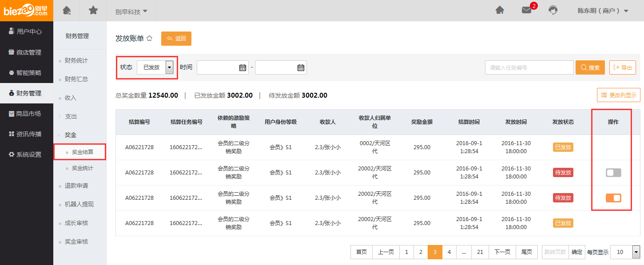Toggle off the orange switch in third row
This screenshot has height=265, width=644.
point(613,198)
